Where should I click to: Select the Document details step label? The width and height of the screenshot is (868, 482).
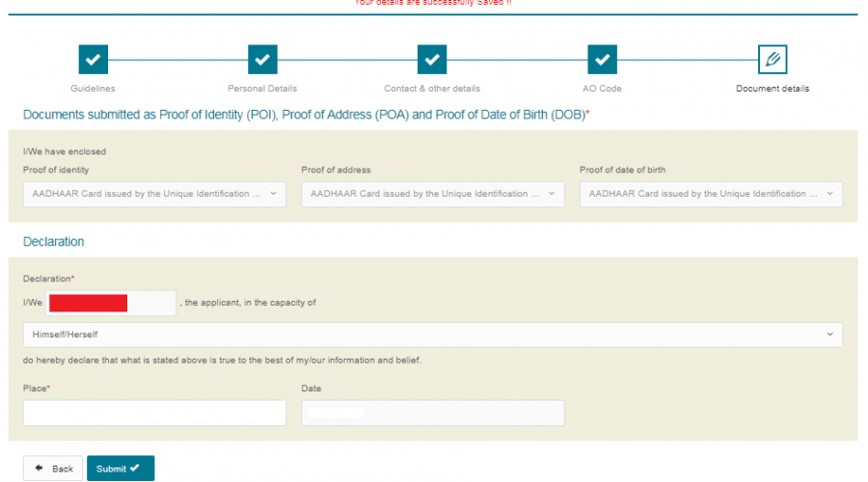pyautogui.click(x=773, y=89)
